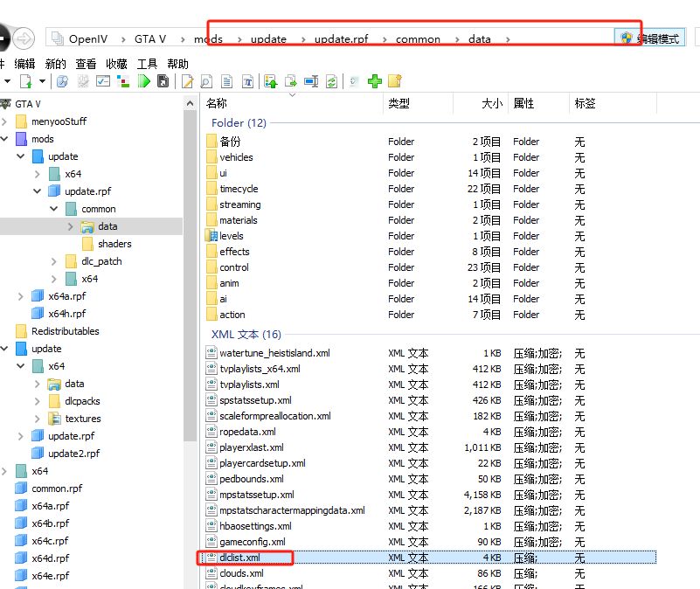This screenshot has height=589, width=700.
Task: Select the dlclist.xml file
Action: point(239,558)
